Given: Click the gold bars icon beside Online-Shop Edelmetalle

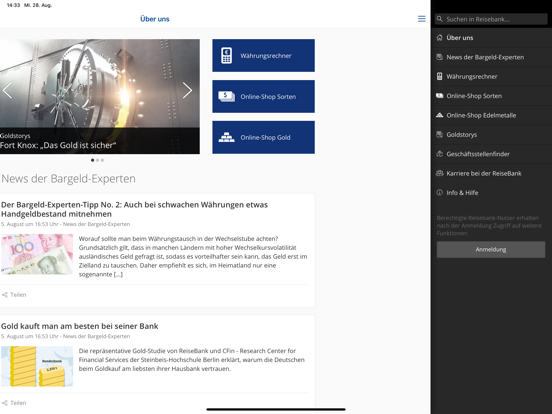Looking at the screenshot, I should pos(439,115).
